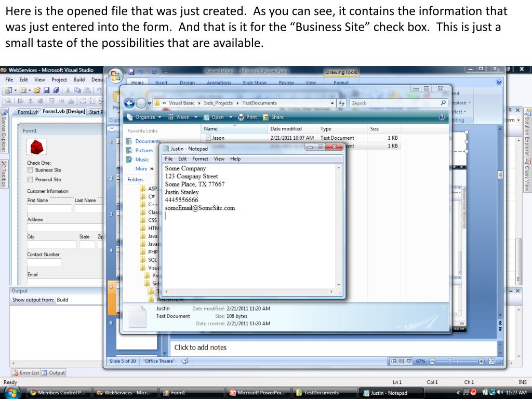Open the Show output from Build dropdown
The image size is (532, 399).
[79, 300]
